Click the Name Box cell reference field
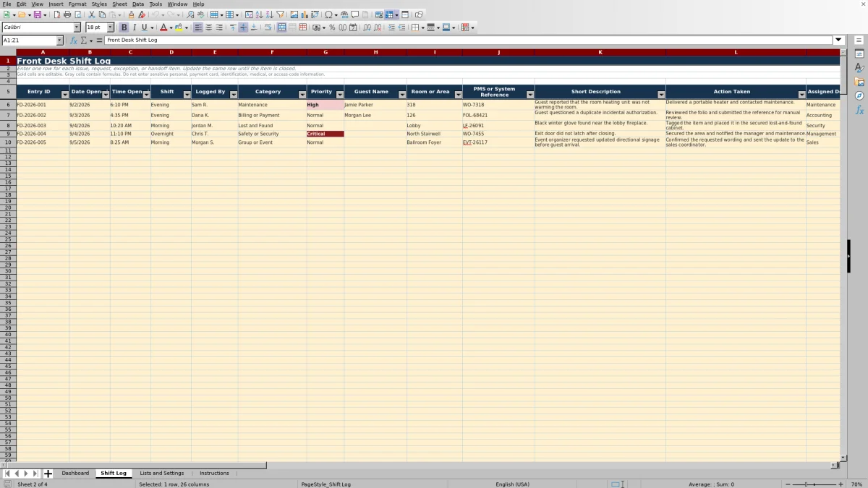This screenshot has height=488, width=868. pos(28,40)
